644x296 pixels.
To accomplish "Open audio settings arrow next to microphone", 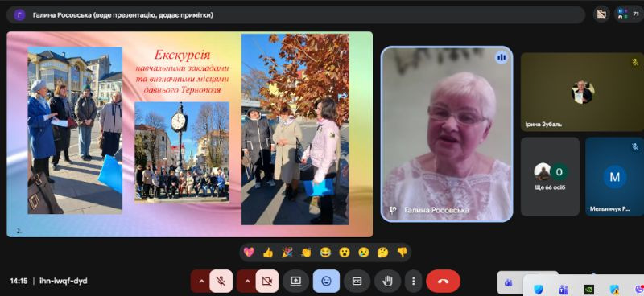I will click(x=201, y=282).
